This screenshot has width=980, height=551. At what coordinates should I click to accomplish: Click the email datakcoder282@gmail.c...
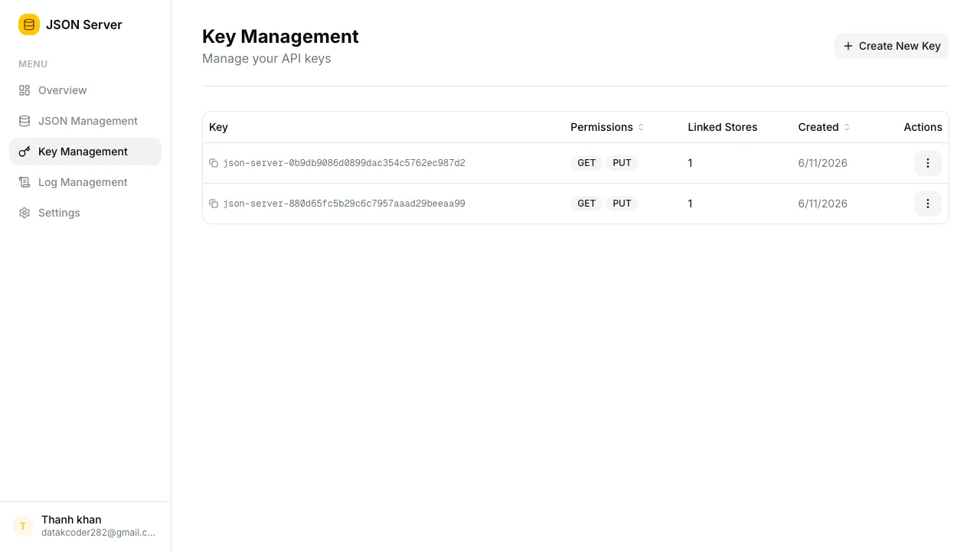click(98, 533)
